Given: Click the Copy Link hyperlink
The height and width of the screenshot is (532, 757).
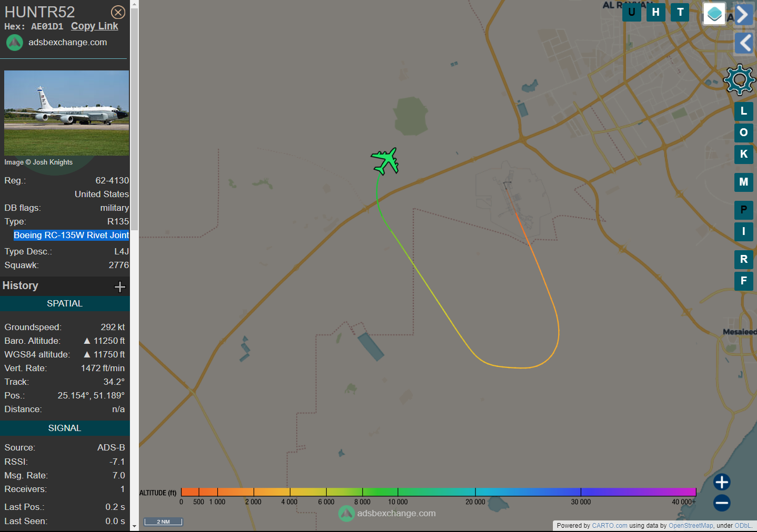Looking at the screenshot, I should (95, 26).
